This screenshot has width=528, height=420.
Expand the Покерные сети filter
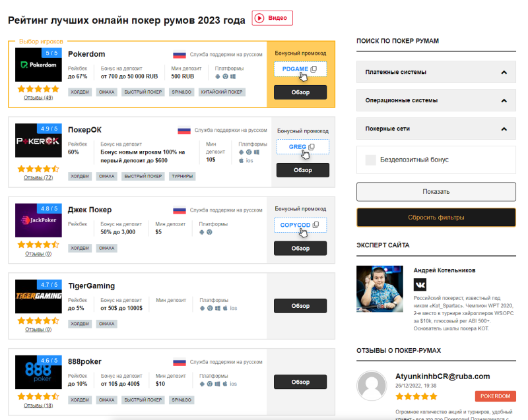436,129
